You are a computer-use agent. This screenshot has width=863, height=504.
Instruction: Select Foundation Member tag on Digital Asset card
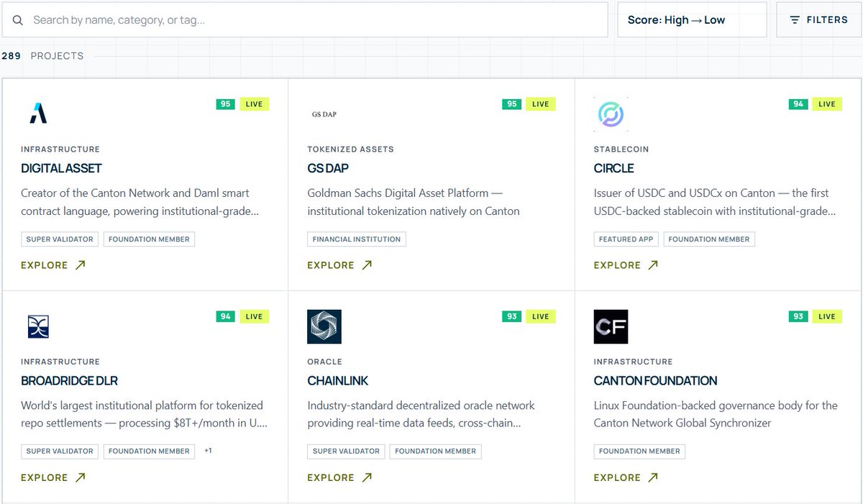click(x=149, y=239)
